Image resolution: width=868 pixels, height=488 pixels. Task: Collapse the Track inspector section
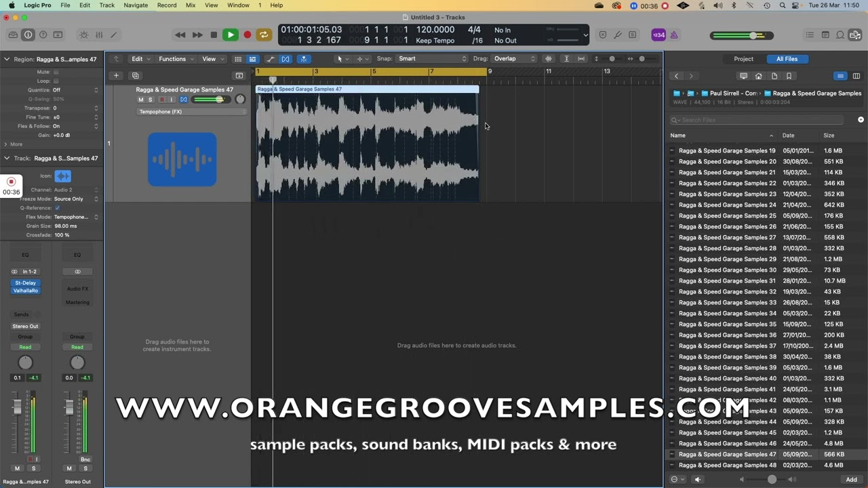tap(7, 159)
